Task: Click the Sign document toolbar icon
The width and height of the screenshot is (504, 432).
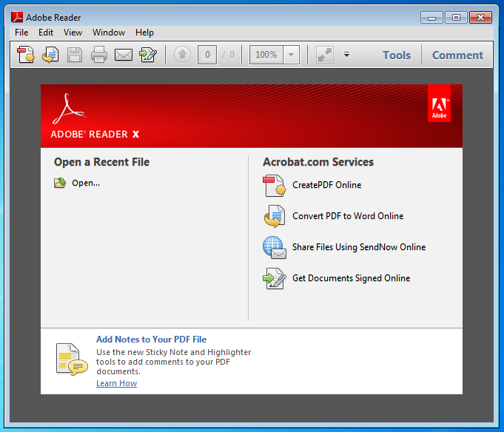Action: (x=148, y=55)
